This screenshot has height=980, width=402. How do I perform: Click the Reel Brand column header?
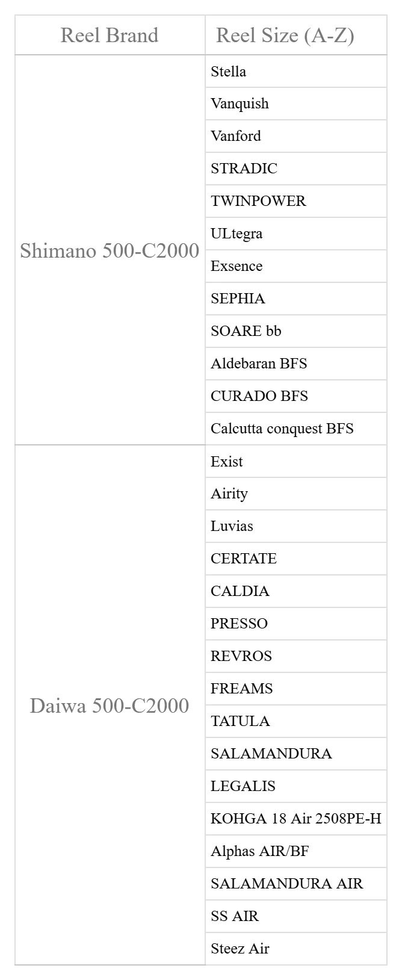click(110, 35)
